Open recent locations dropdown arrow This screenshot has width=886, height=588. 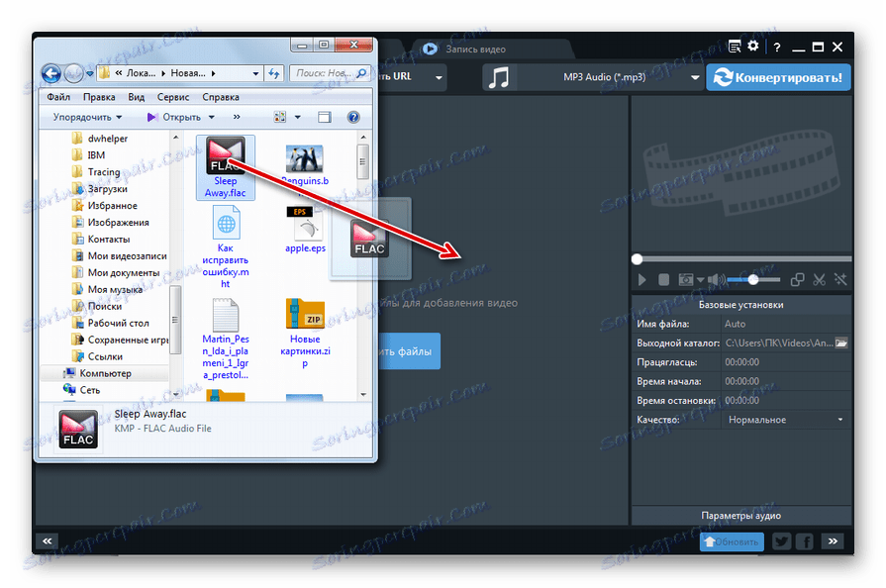click(90, 73)
